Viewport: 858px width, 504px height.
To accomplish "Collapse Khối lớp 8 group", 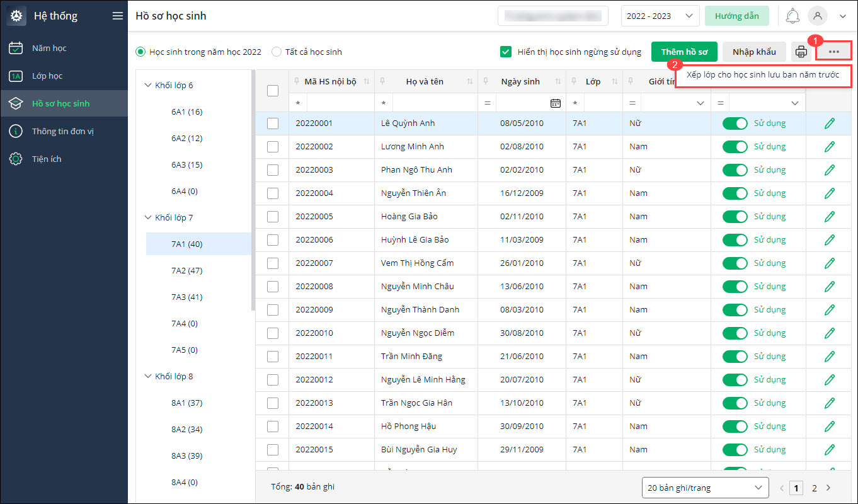I will click(x=148, y=376).
